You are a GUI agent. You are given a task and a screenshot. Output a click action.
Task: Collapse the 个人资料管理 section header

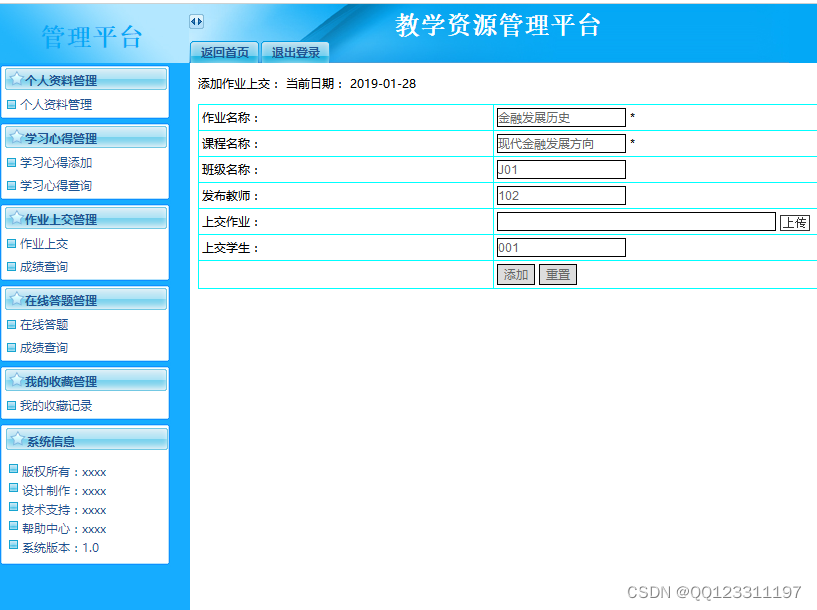click(86, 80)
